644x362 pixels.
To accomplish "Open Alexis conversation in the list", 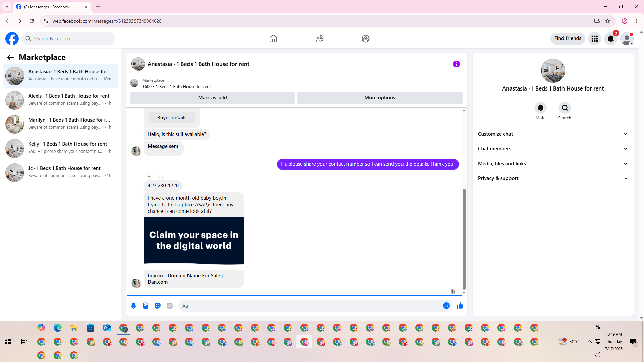I will coord(60,100).
